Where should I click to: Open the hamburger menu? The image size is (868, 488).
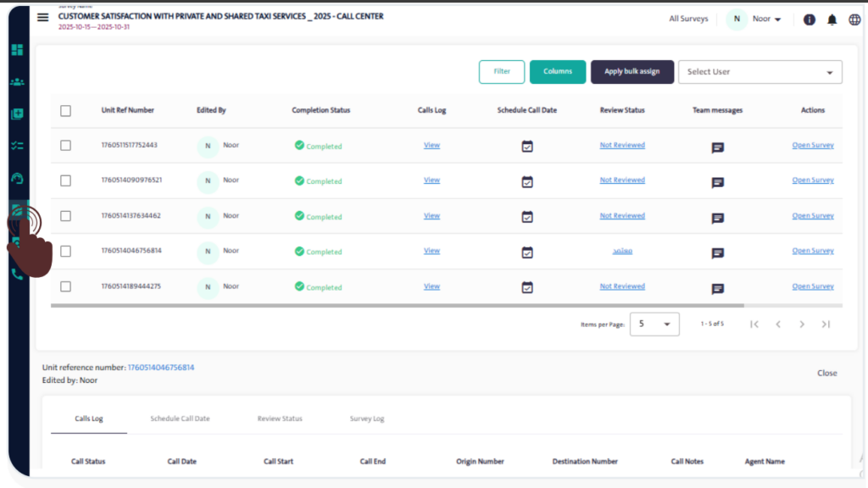click(x=42, y=18)
